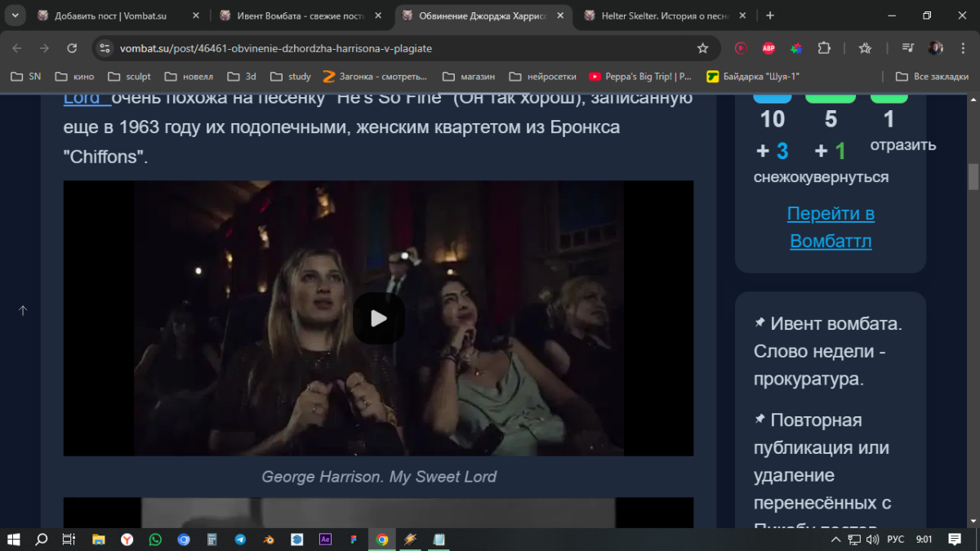This screenshot has width=980, height=551.
Task: Open the '3d' bookmarks folder
Action: coord(242,76)
